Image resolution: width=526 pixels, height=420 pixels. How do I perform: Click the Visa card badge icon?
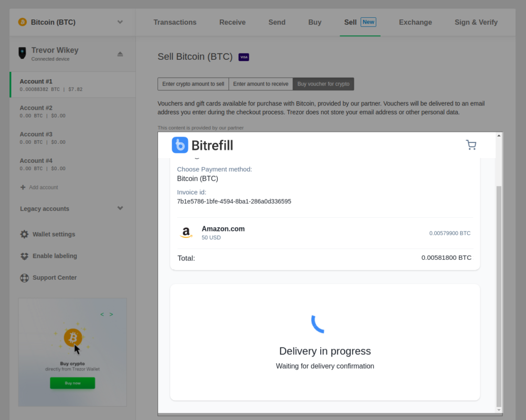pos(244,57)
